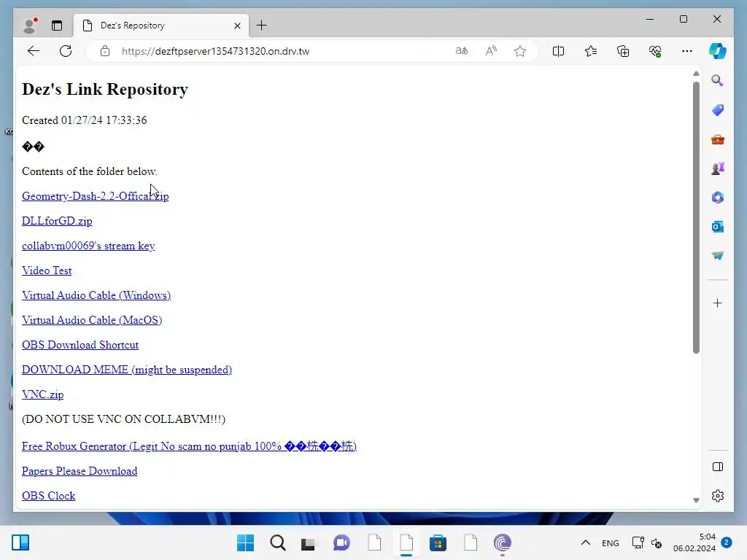Screen dimensions: 747x560
Task: Open taskbar Search
Action: 278,542
